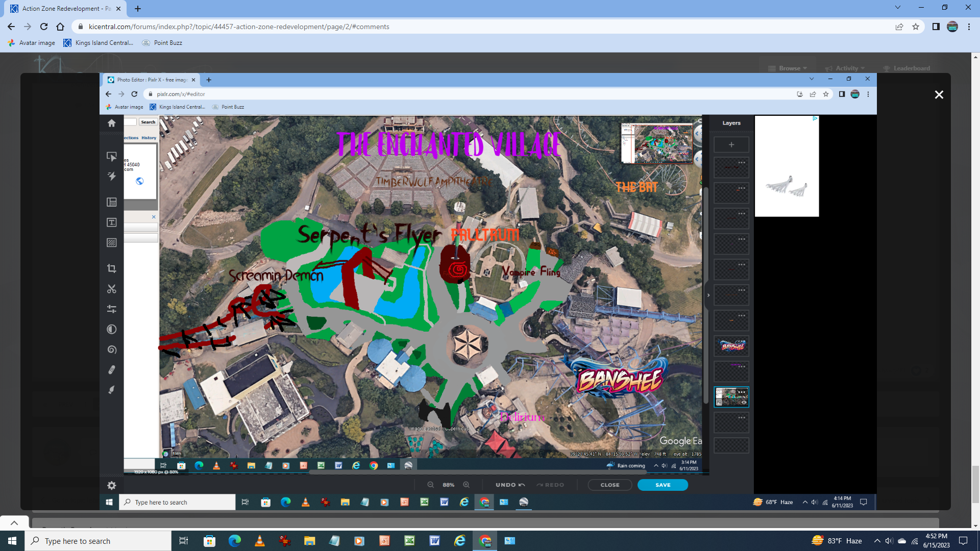The height and width of the screenshot is (551, 980).
Task: Toggle the eye on the selected layer
Action: click(744, 402)
